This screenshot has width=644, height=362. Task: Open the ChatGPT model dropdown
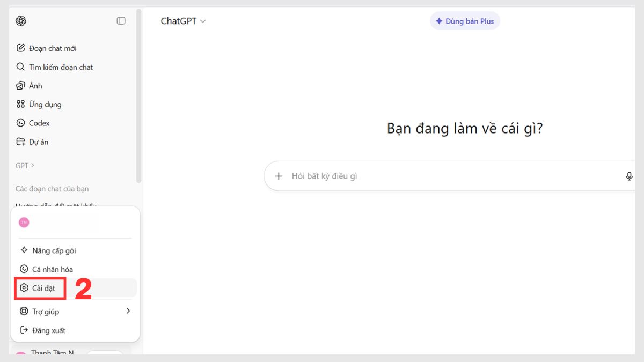(181, 21)
